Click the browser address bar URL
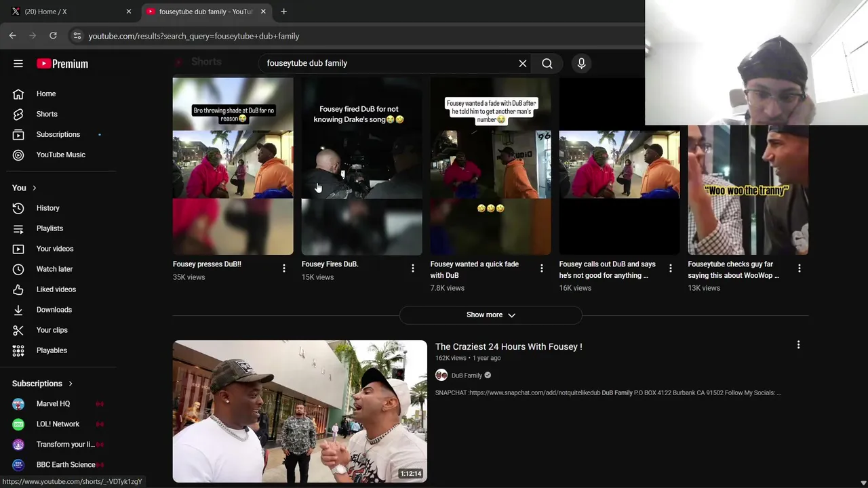 [194, 36]
